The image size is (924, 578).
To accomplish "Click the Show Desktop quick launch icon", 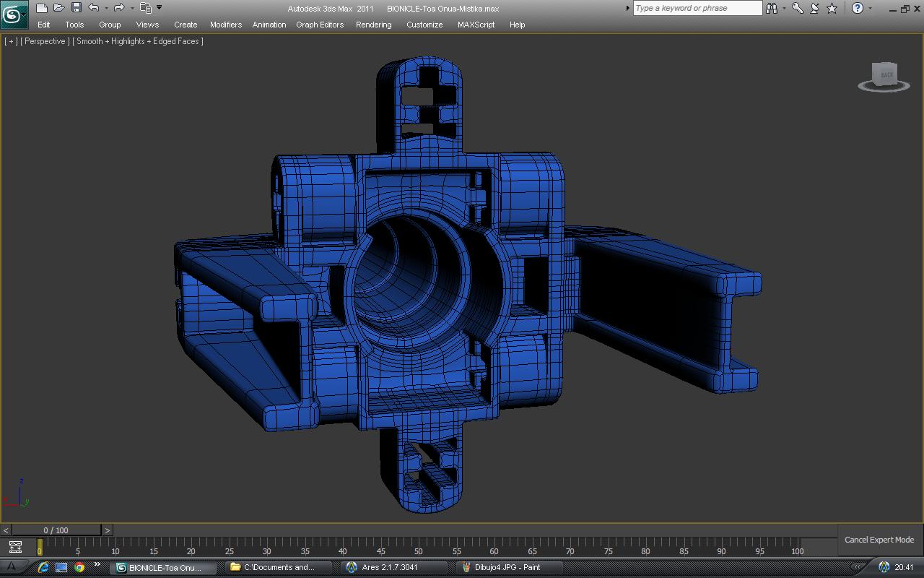I will click(x=61, y=567).
